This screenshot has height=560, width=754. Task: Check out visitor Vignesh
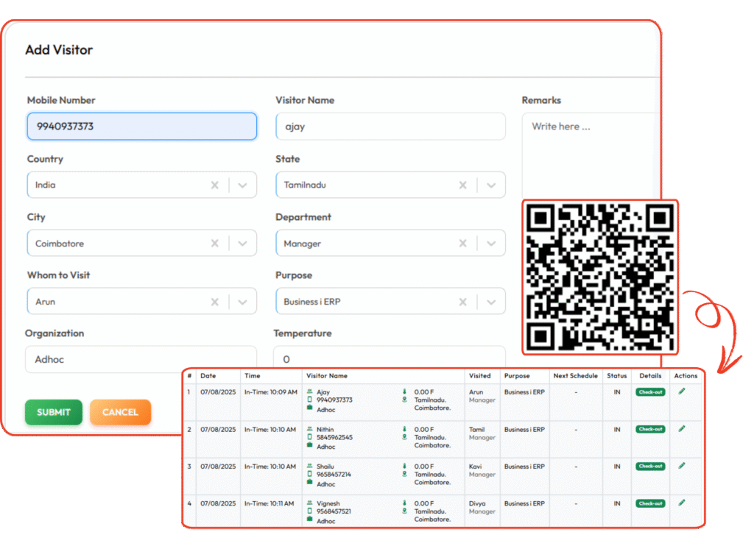tap(650, 503)
